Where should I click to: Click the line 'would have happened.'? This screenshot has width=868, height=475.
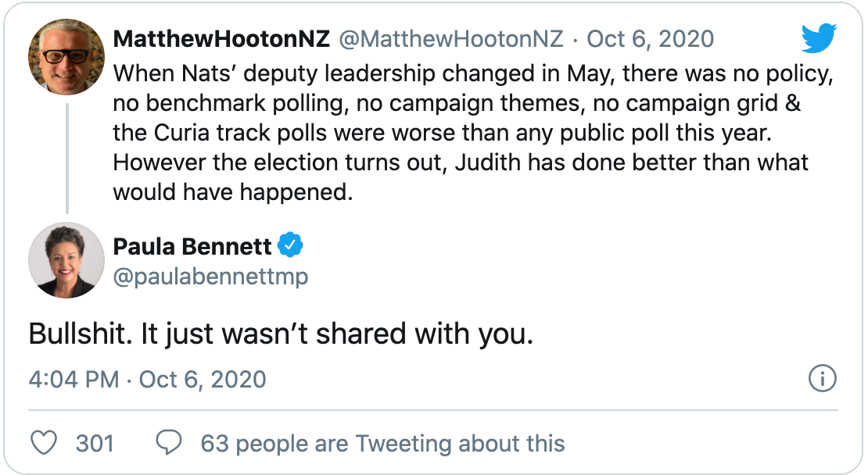(x=232, y=192)
